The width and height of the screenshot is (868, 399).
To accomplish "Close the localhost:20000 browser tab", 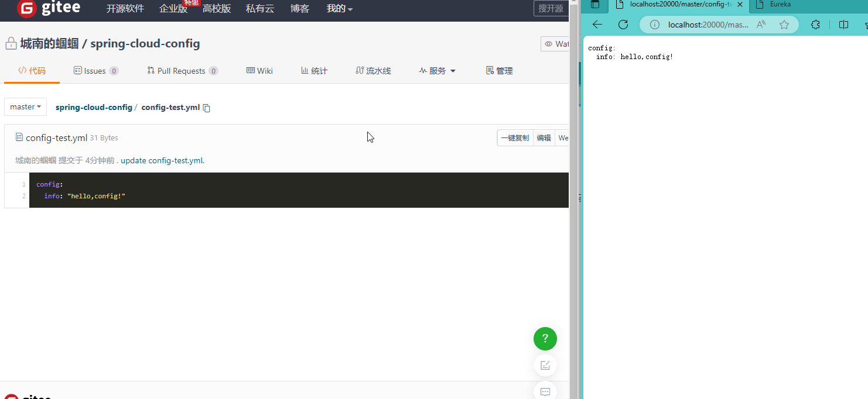I will point(740,5).
